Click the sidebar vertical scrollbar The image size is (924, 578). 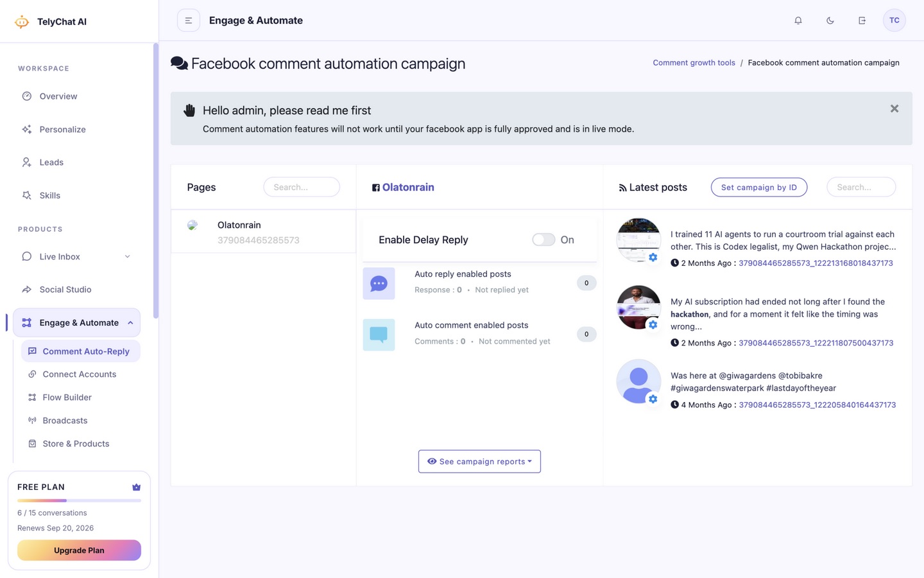(155, 181)
